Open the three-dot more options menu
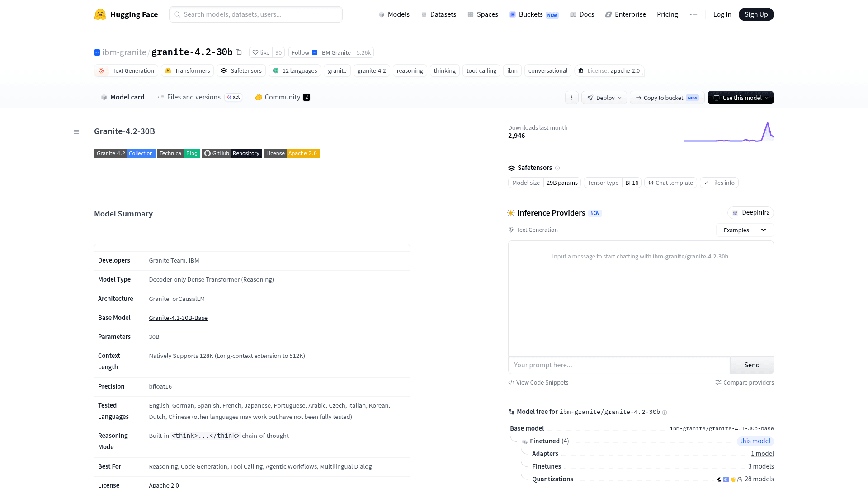Viewport: 868px width, 488px height. pyautogui.click(x=572, y=98)
